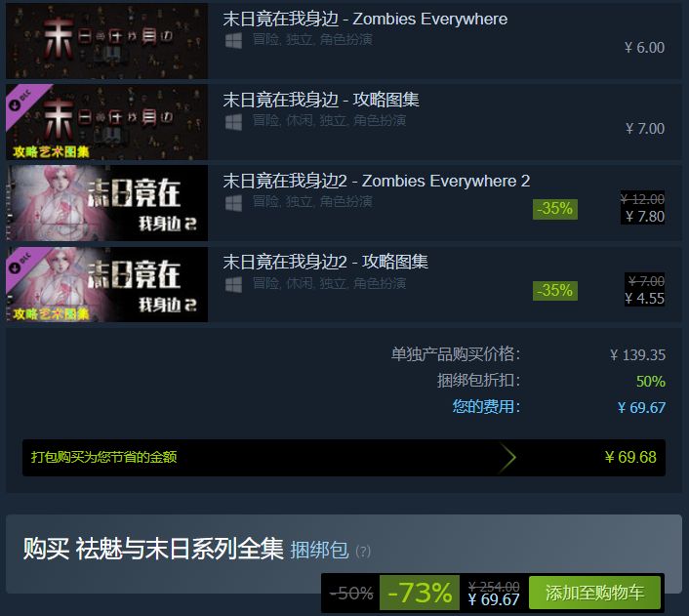Screen dimensions: 689x616
Task: Click purple DLC badge on 末日竟在我身边2 攻略图集 thumbnail
Action: (24, 265)
